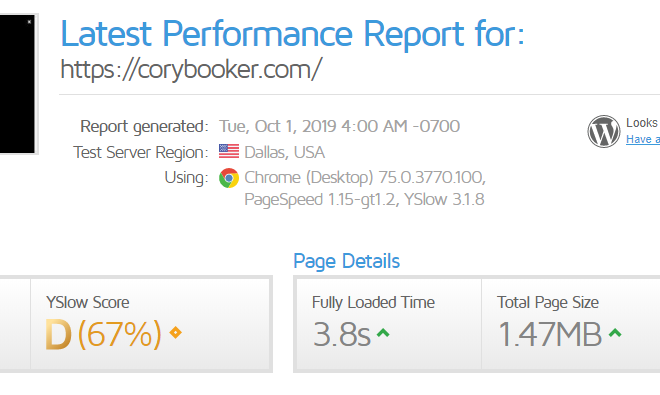Click the orange diamond next to YSlow score
The image size is (660, 395).
tap(176, 332)
